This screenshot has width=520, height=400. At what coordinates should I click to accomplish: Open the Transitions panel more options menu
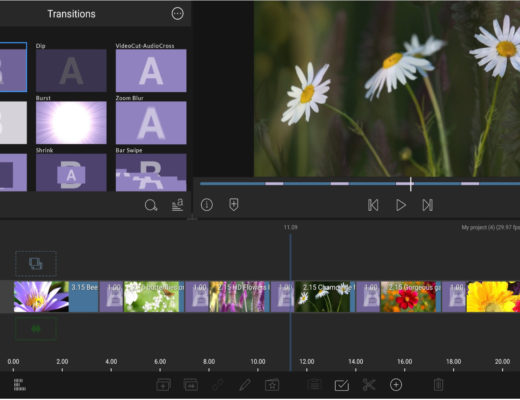pyautogui.click(x=177, y=14)
